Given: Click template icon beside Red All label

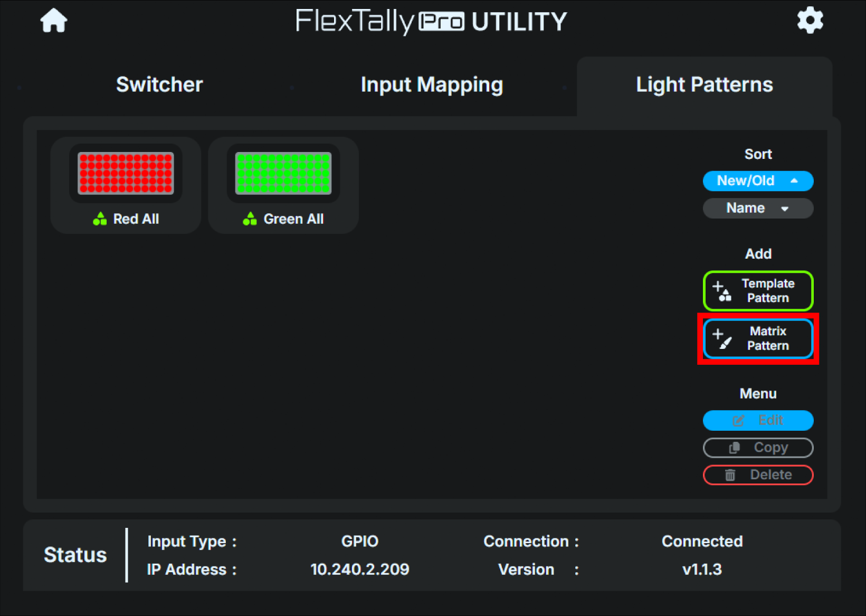Looking at the screenshot, I should pyautogui.click(x=100, y=219).
